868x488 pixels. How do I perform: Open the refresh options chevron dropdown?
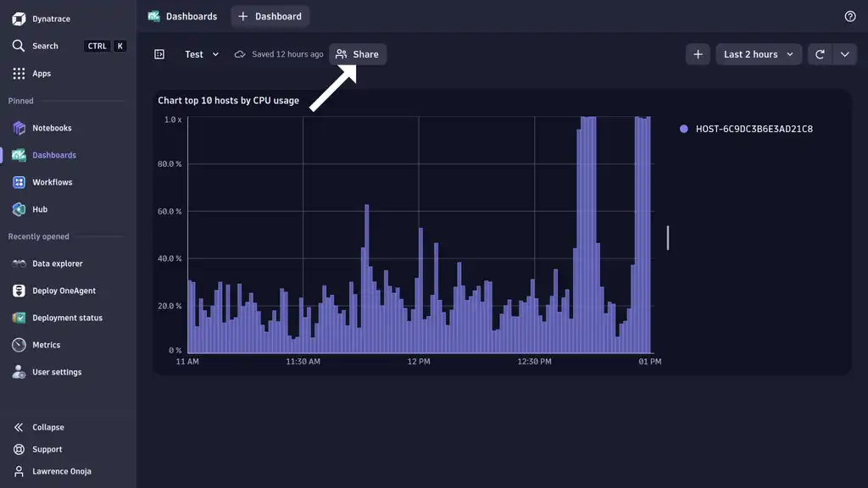click(845, 53)
